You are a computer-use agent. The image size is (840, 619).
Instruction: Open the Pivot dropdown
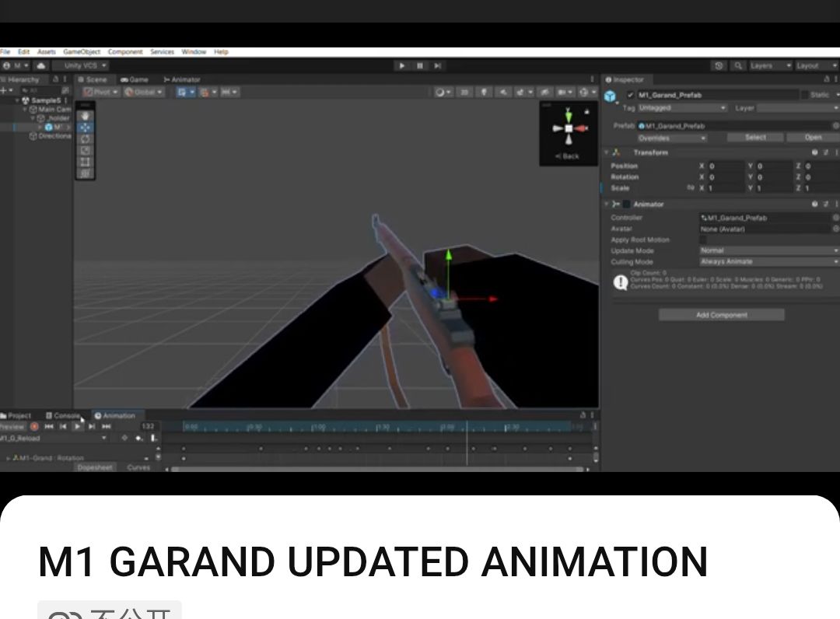click(x=100, y=92)
